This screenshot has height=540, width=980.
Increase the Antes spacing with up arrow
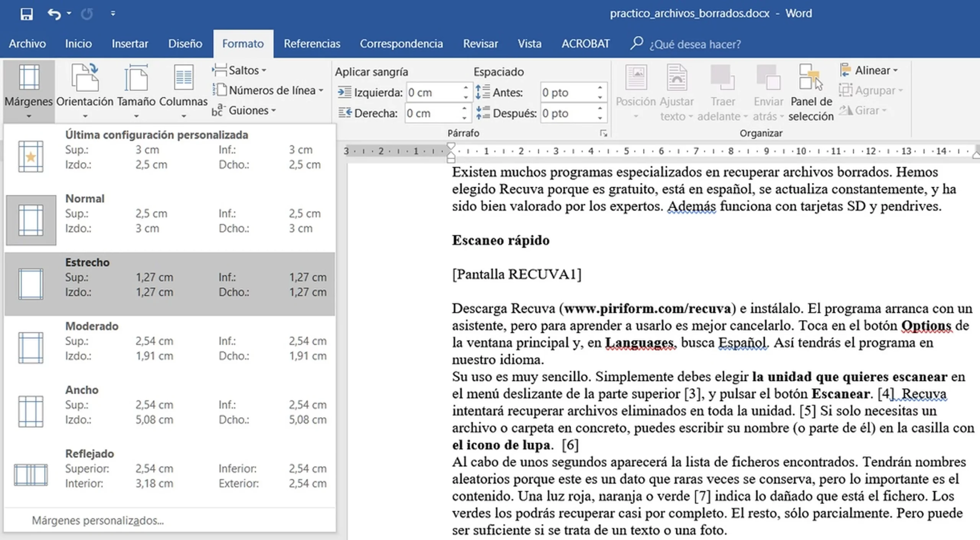pos(600,88)
